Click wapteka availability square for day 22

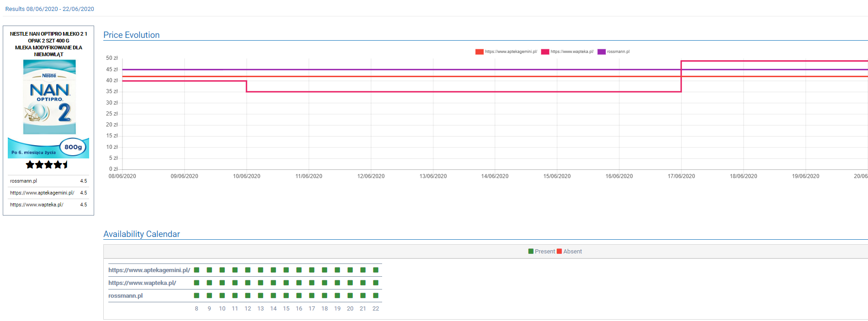point(376,283)
